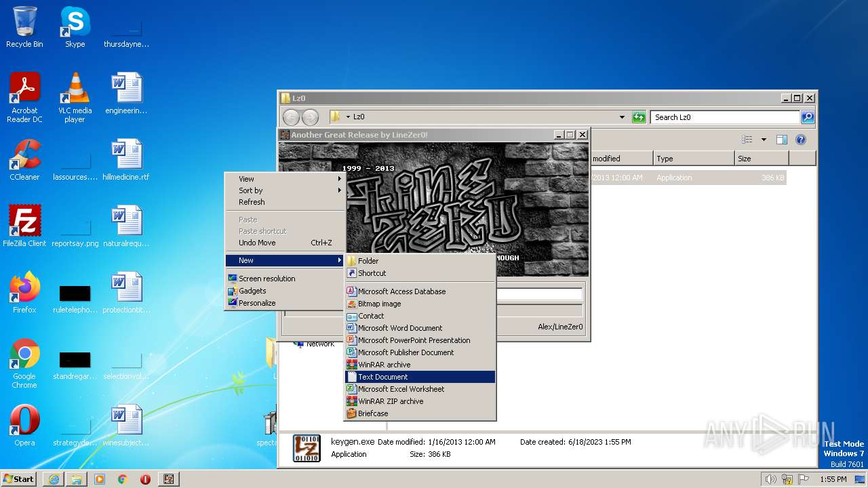This screenshot has width=868, height=488.
Task: Create new WinRAR archive
Action: coord(420,365)
